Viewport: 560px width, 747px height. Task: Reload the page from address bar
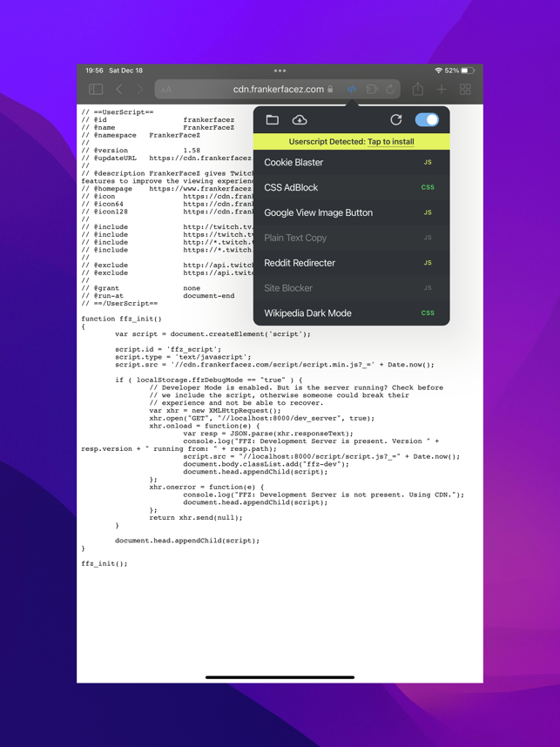tap(390, 89)
